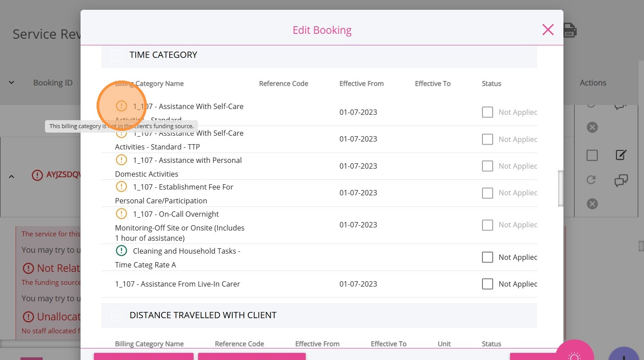Collapse the AYJZSDQV booking row chevron
The height and width of the screenshot is (360, 644).
click(12, 176)
